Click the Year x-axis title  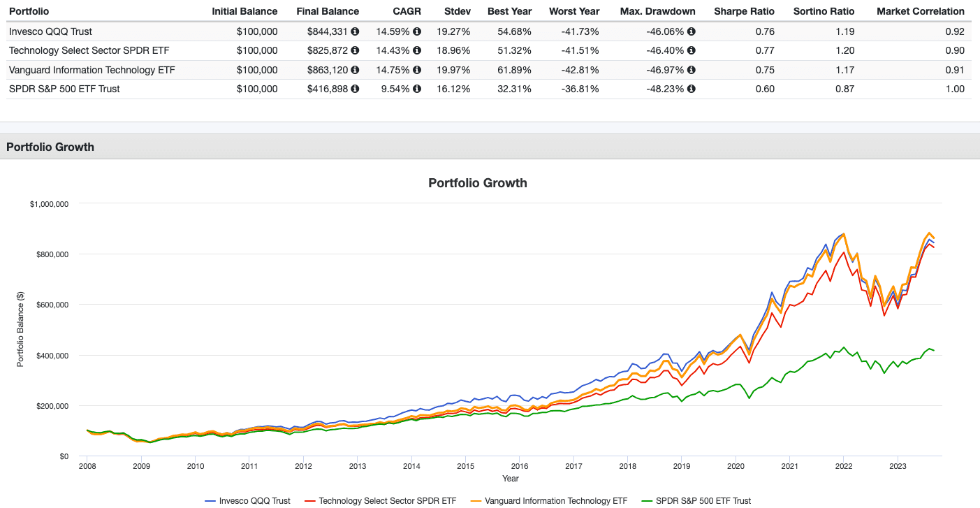click(x=510, y=479)
